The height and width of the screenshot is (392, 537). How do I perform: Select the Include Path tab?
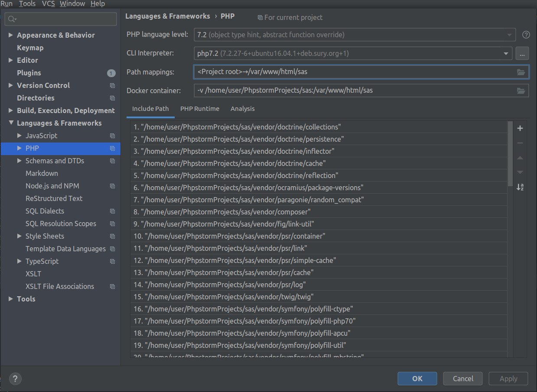pos(150,109)
